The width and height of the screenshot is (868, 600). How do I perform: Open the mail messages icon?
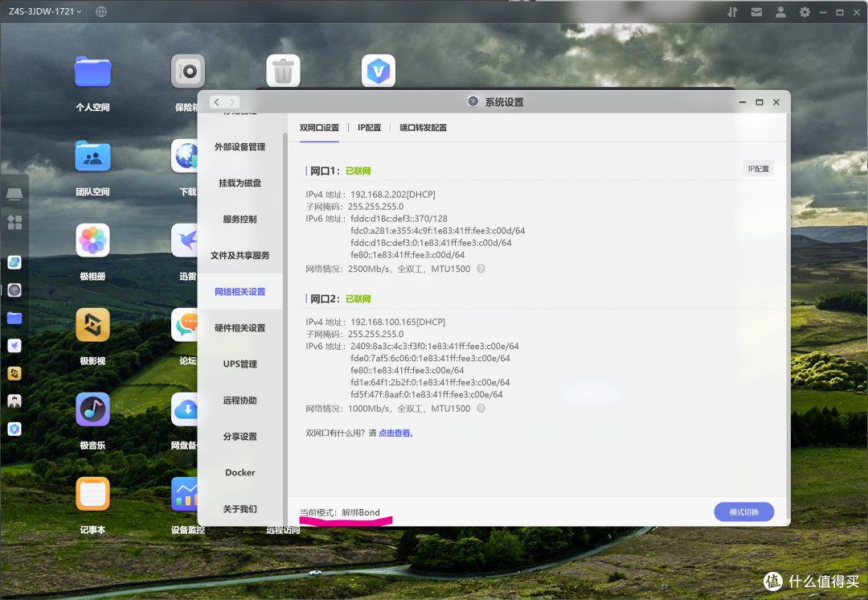pos(757,11)
